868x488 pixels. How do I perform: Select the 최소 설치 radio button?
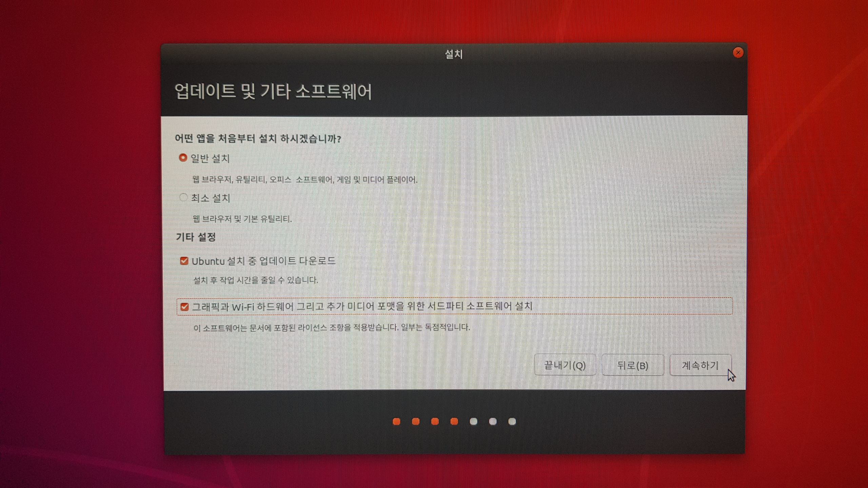pyautogui.click(x=183, y=198)
